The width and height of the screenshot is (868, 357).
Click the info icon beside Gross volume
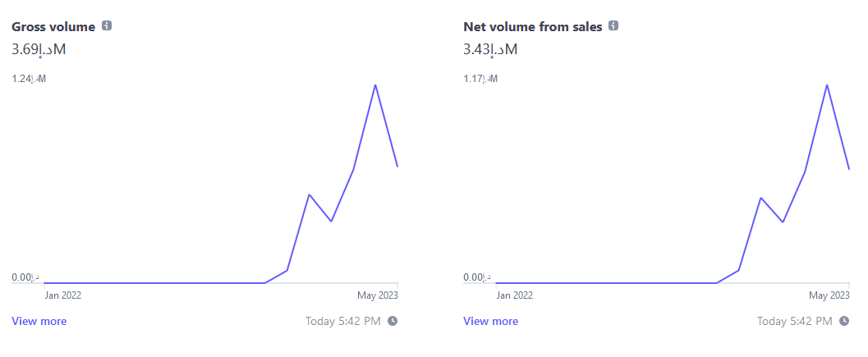107,26
